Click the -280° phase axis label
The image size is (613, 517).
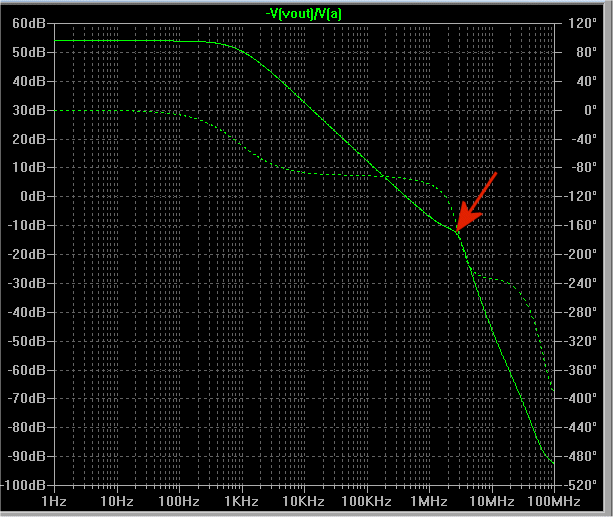coord(581,312)
